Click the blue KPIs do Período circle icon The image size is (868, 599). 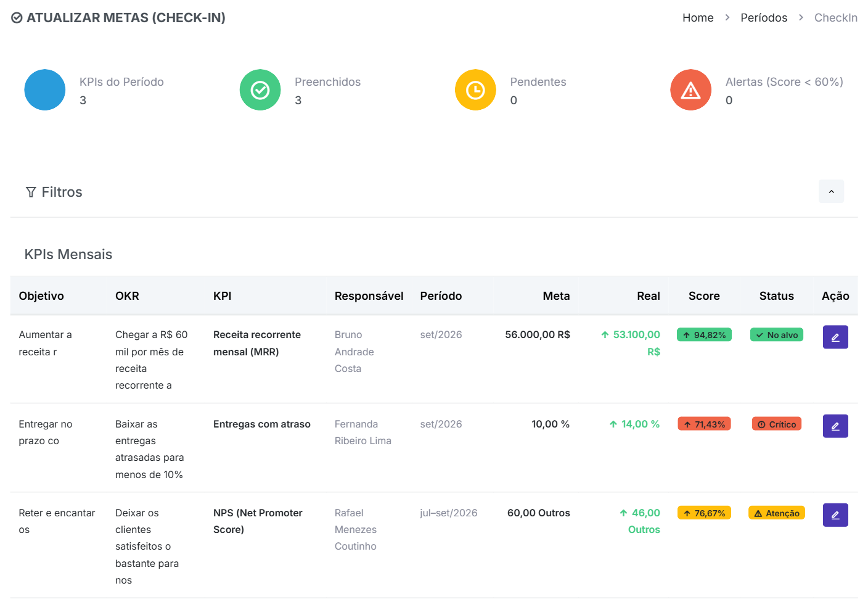(x=45, y=90)
